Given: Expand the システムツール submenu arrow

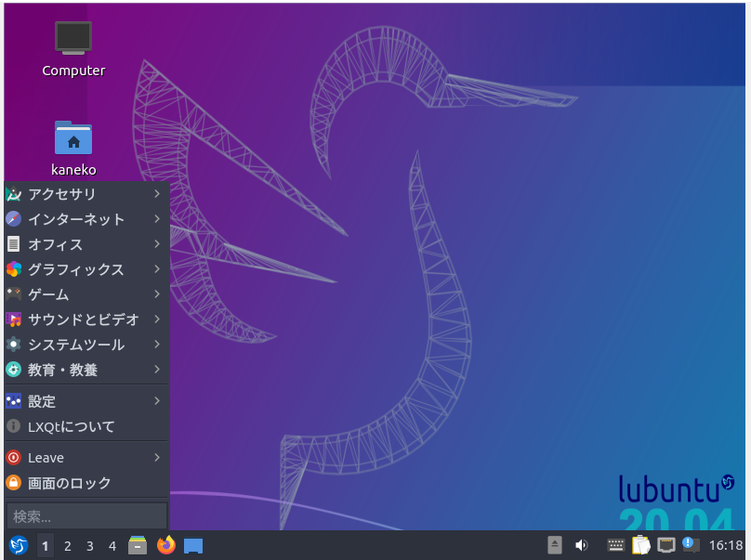Looking at the screenshot, I should (157, 345).
